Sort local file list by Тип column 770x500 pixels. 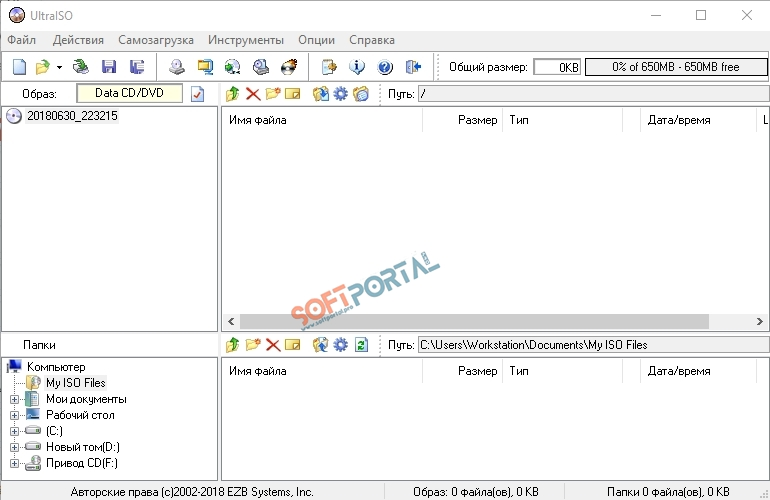(x=562, y=371)
